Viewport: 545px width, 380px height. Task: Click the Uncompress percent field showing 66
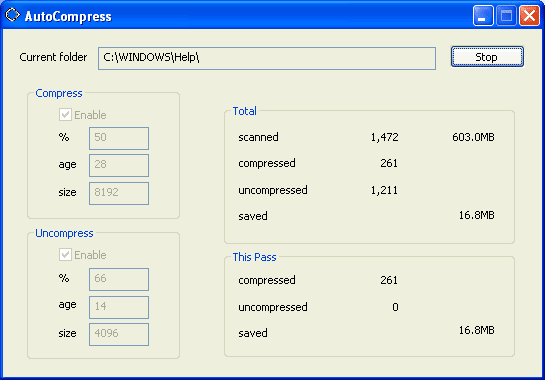click(119, 279)
